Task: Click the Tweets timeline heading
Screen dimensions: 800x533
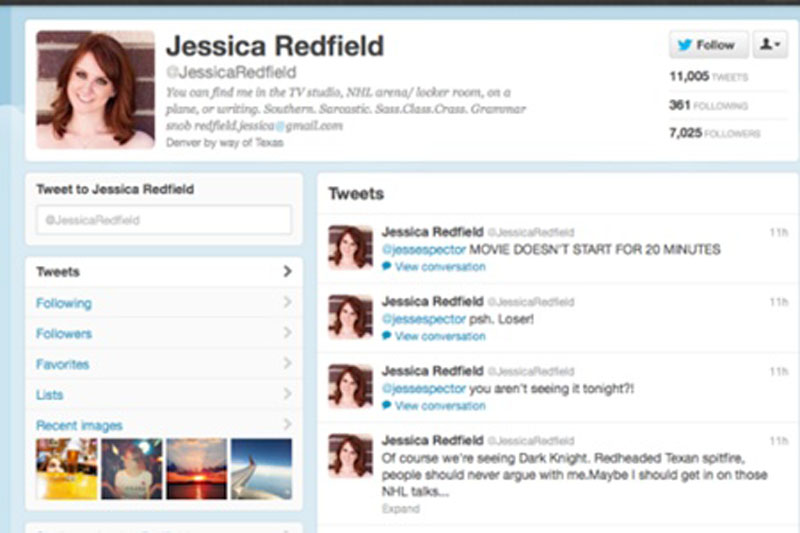Action: click(356, 194)
